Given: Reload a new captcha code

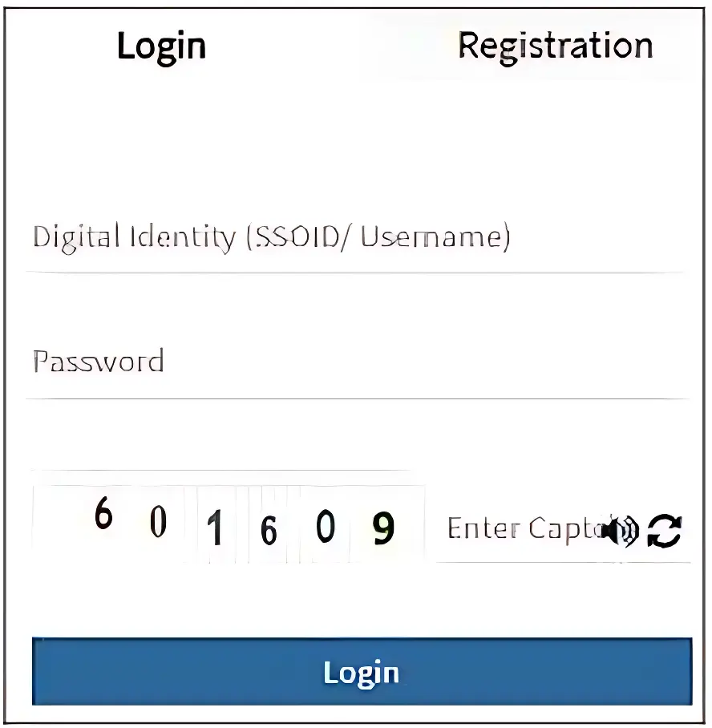Looking at the screenshot, I should [665, 530].
